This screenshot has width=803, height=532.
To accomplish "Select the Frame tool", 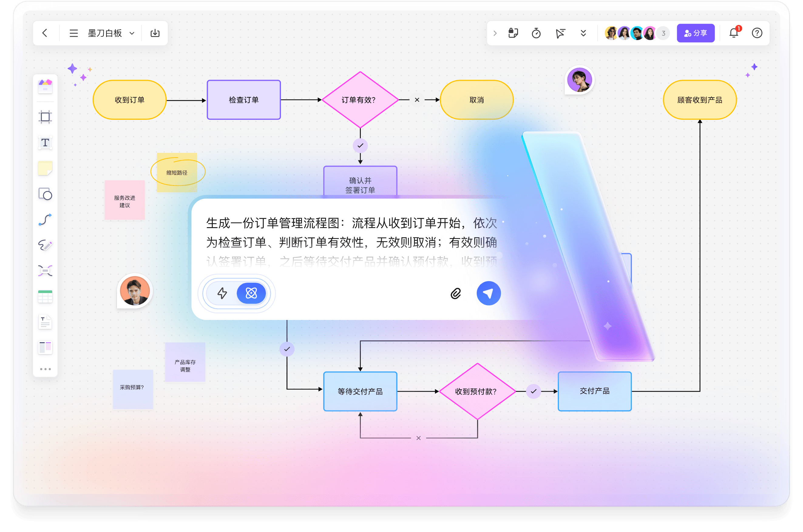I will [x=45, y=117].
